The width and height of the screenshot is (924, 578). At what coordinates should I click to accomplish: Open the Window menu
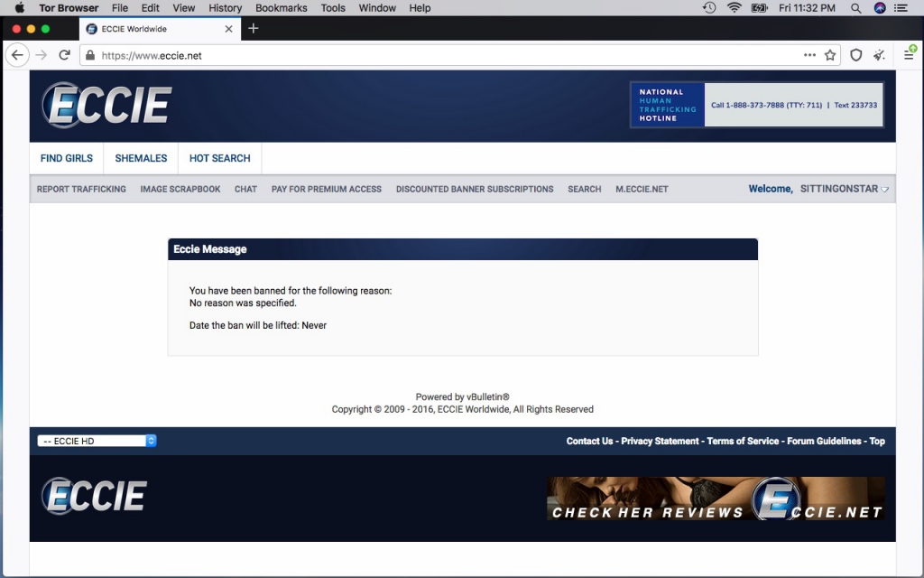click(377, 7)
